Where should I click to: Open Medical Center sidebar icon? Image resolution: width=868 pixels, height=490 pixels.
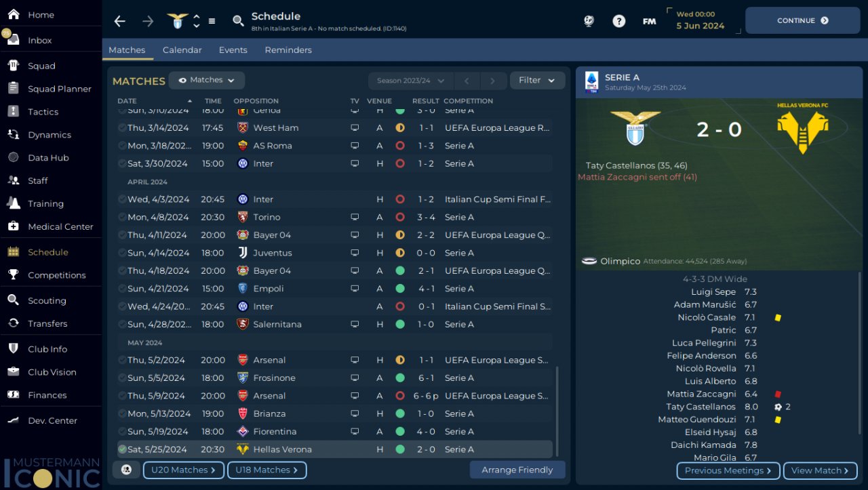tap(14, 226)
